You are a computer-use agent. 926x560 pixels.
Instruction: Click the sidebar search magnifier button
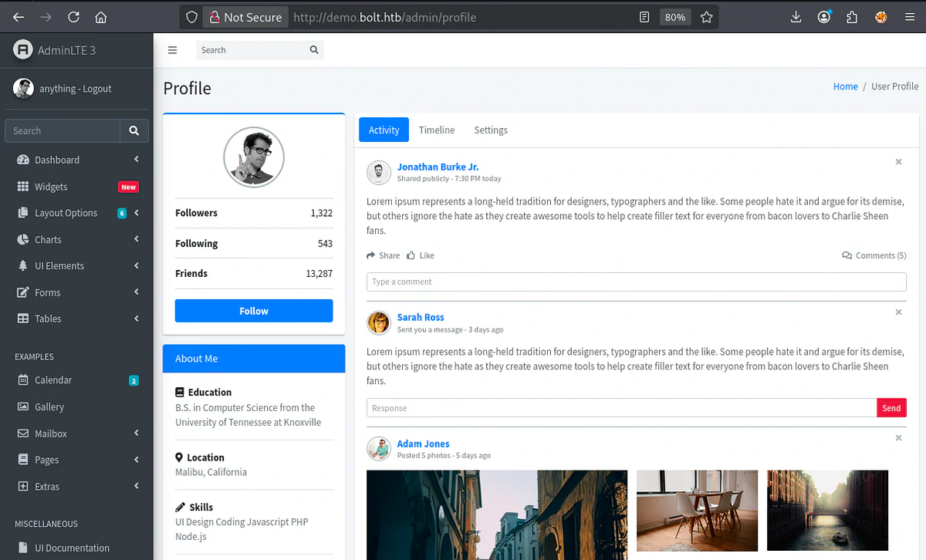tap(134, 130)
